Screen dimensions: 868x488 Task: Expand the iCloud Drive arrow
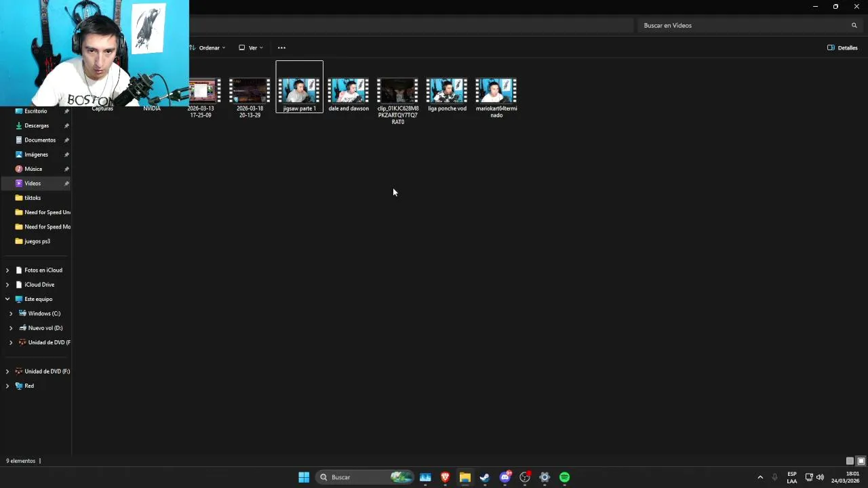click(x=7, y=285)
